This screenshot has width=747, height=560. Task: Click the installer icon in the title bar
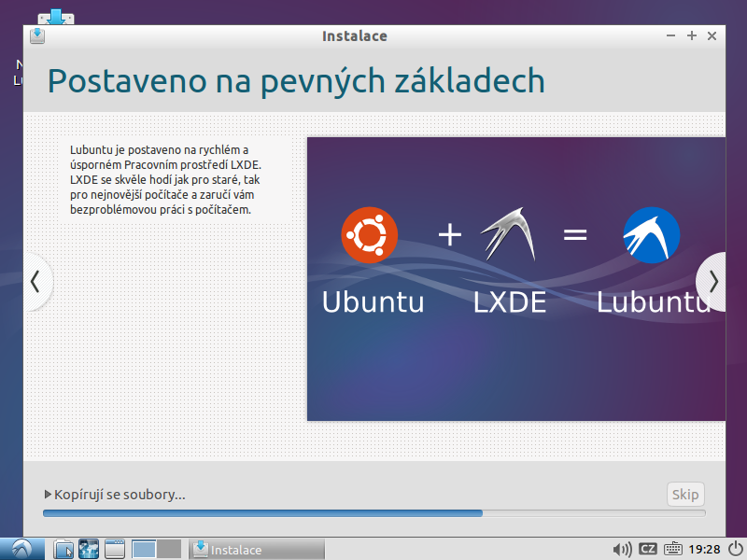(x=37, y=35)
